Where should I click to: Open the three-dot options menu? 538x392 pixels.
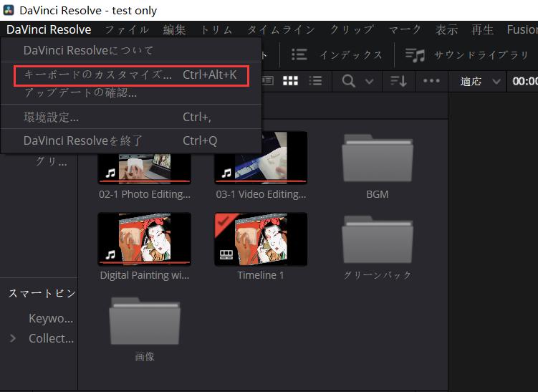[x=431, y=81]
